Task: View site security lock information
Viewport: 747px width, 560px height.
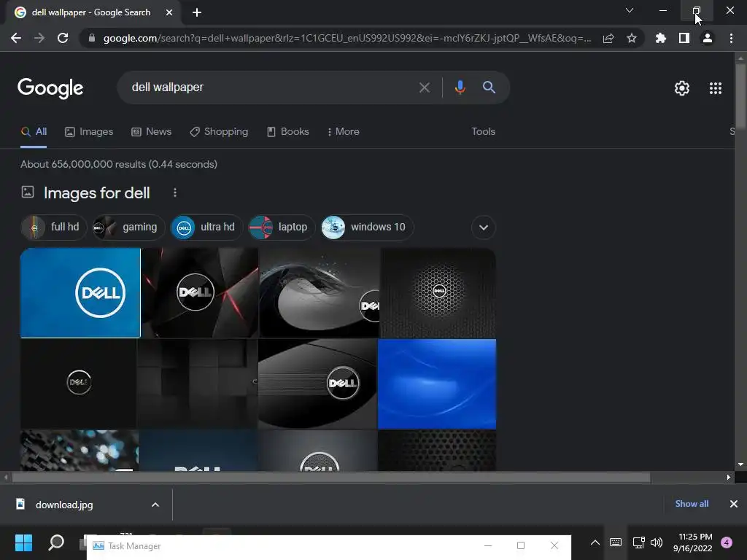Action: tap(92, 38)
